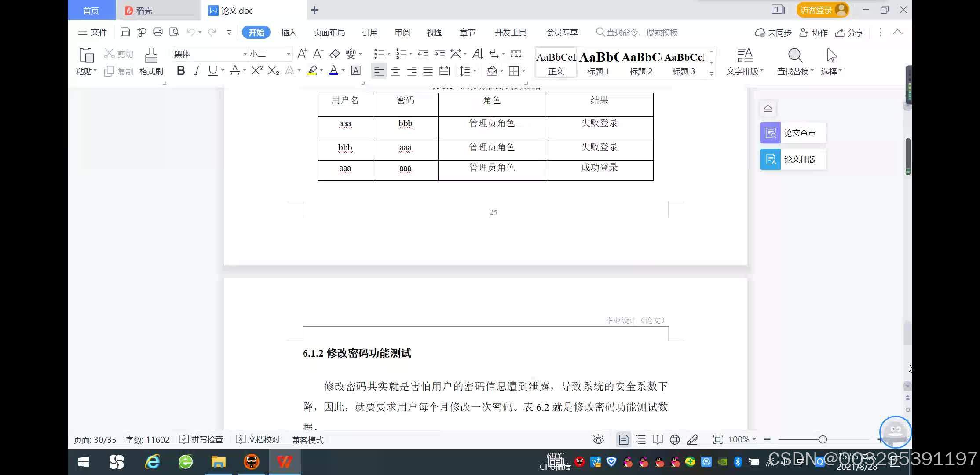Toggle Underline formatting

(212, 70)
